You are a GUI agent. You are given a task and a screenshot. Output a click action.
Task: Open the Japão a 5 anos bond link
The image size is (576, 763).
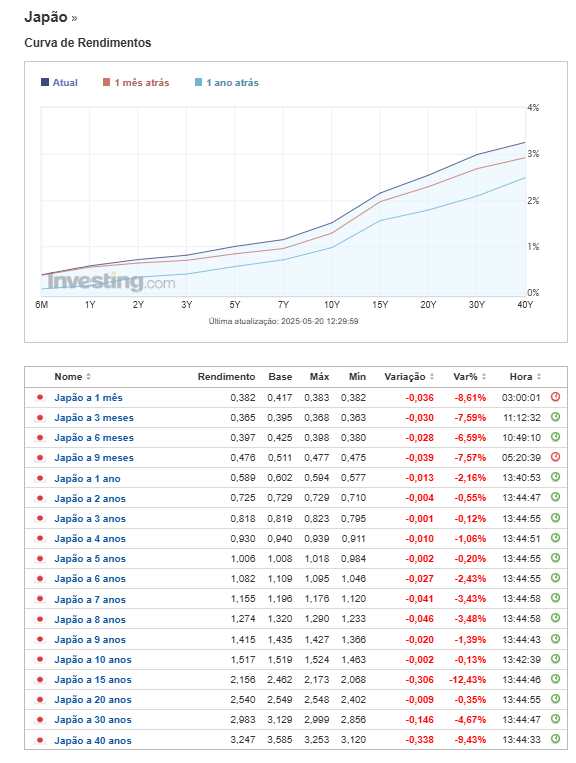(90, 559)
